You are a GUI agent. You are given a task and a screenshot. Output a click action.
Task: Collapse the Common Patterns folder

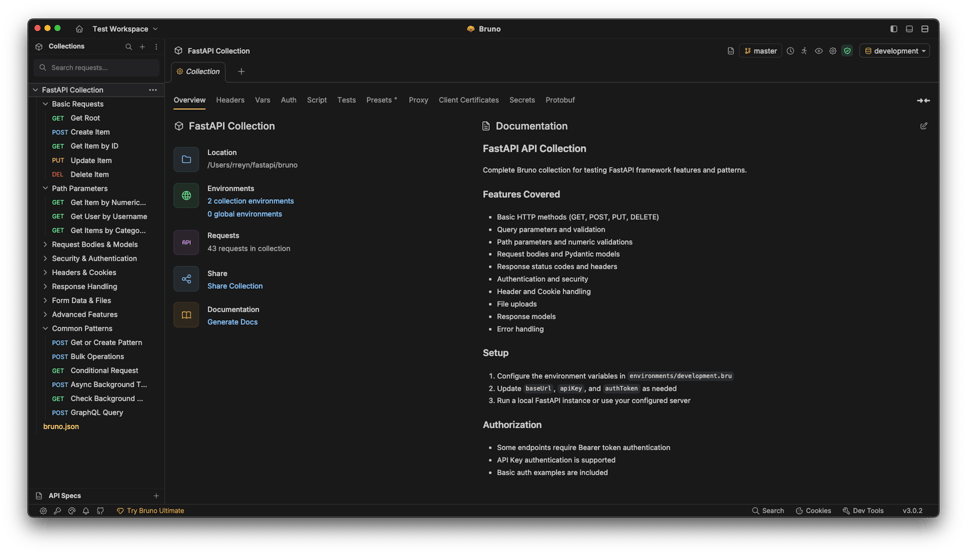pos(45,329)
